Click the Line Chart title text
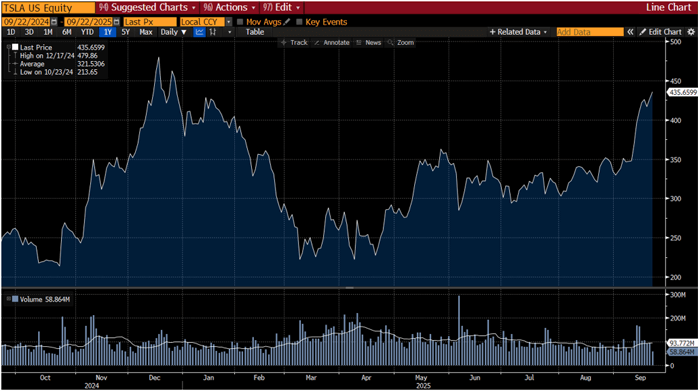The width and height of the screenshot is (700, 392). pos(668,8)
